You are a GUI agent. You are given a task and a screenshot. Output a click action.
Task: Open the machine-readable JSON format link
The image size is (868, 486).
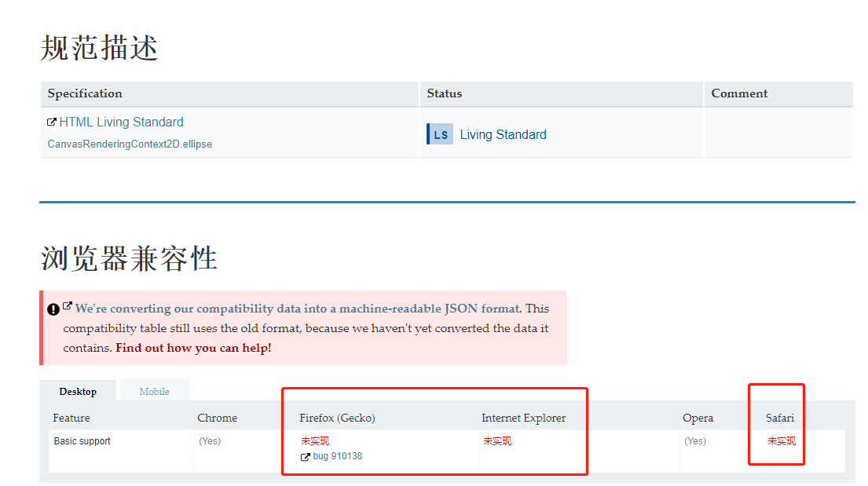coord(298,309)
